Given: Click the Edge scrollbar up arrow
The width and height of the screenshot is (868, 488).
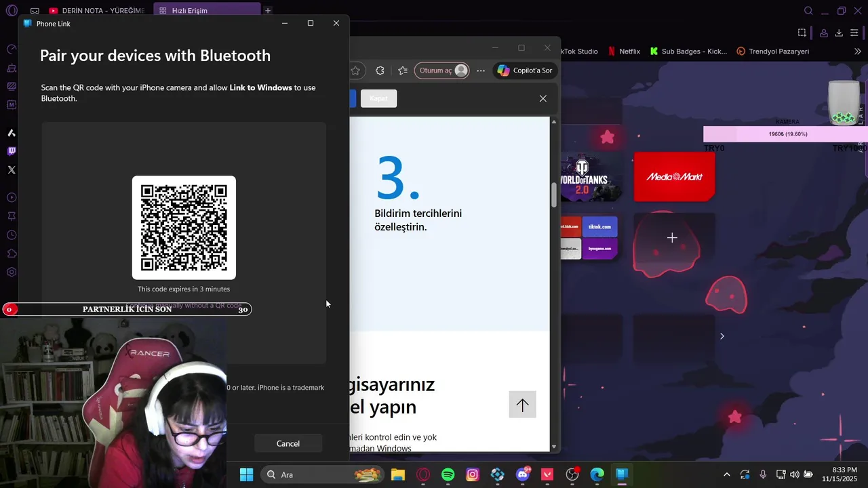Looking at the screenshot, I should coord(554,122).
